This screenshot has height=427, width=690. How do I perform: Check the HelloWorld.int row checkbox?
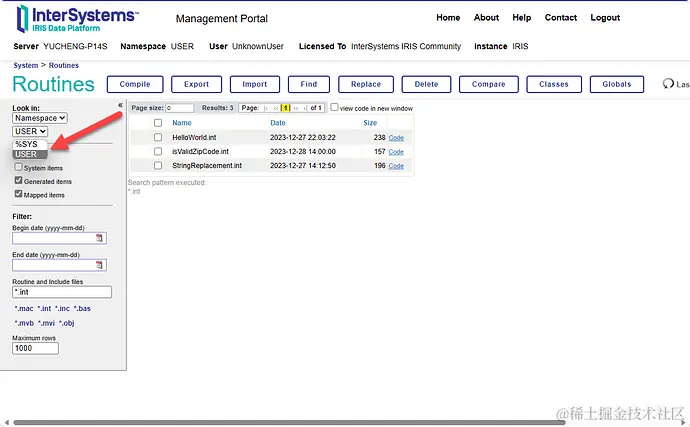[x=158, y=137]
